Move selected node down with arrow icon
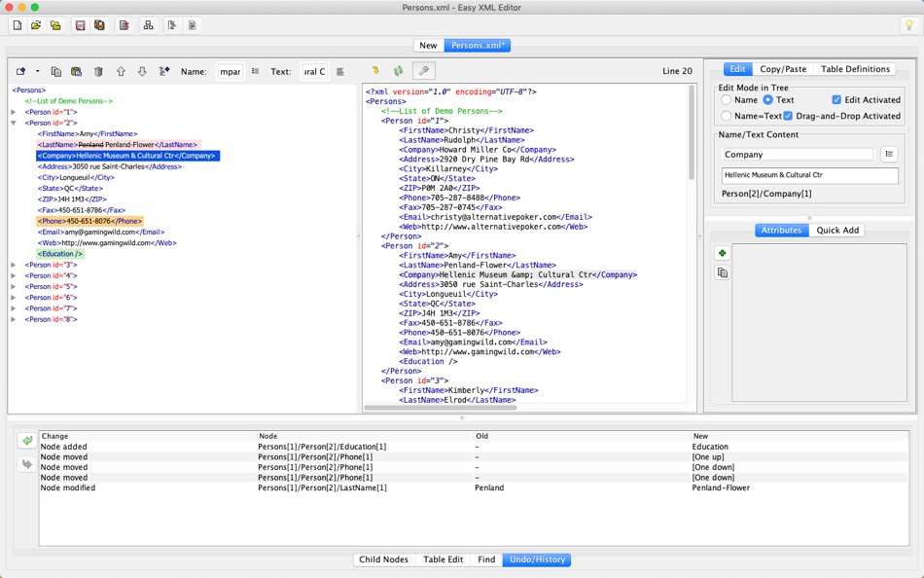Screen dimensions: 924x578 [142, 71]
